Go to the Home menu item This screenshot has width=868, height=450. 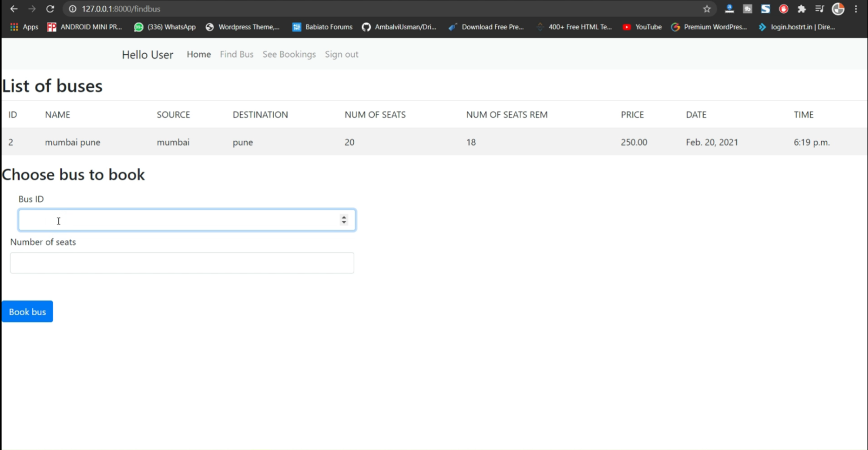198,54
